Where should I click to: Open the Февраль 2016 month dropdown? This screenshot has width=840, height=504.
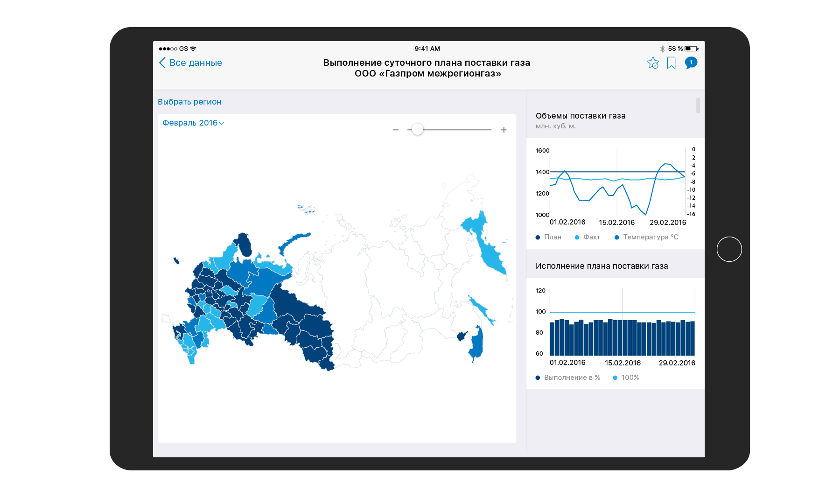(193, 123)
